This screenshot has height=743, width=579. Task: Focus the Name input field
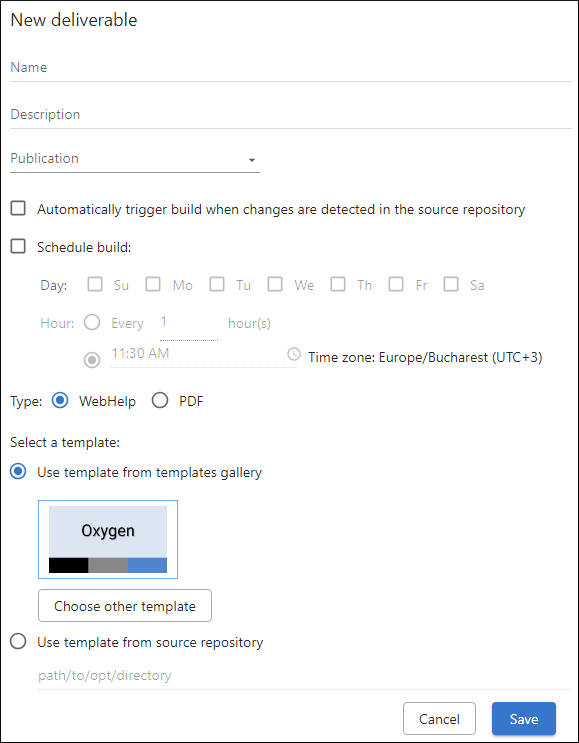291,68
